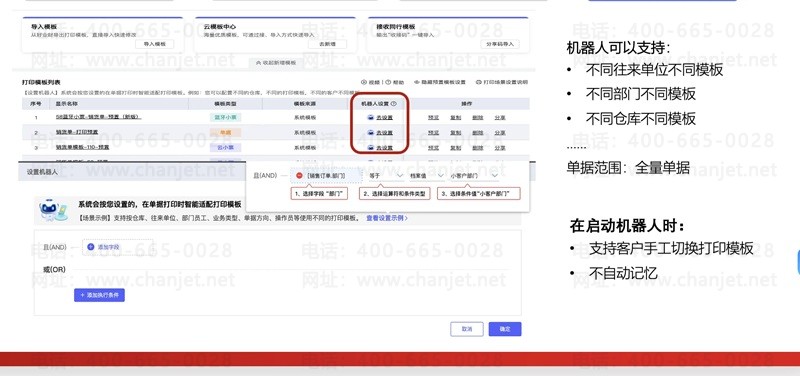
Task: Click the 确定 confirm button
Action: pyautogui.click(x=505, y=329)
